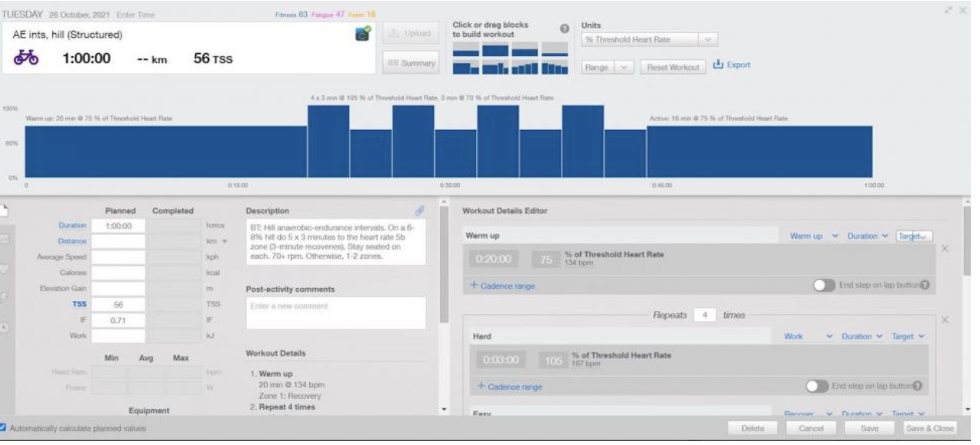This screenshot has width=980, height=445.
Task: Click the Delete button
Action: [x=754, y=428]
